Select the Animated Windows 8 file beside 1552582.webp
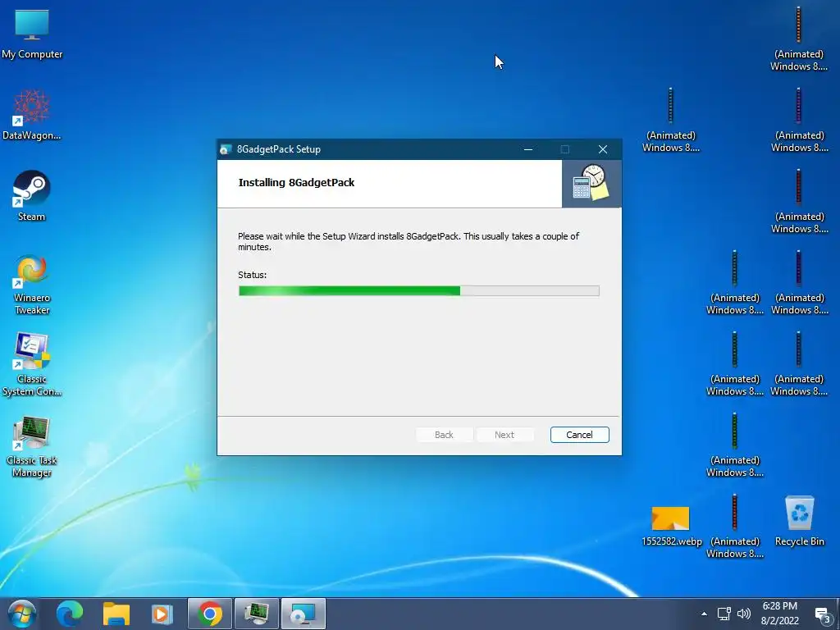840x630 pixels. 734,526
